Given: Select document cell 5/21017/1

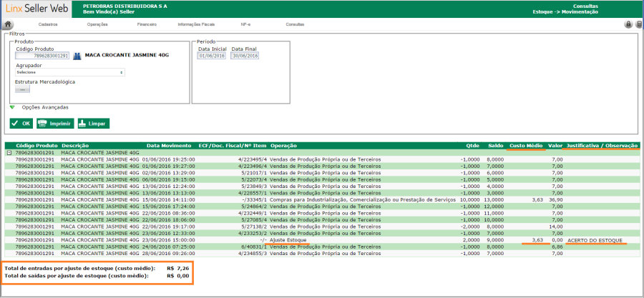Looking at the screenshot, I should tap(254, 173).
